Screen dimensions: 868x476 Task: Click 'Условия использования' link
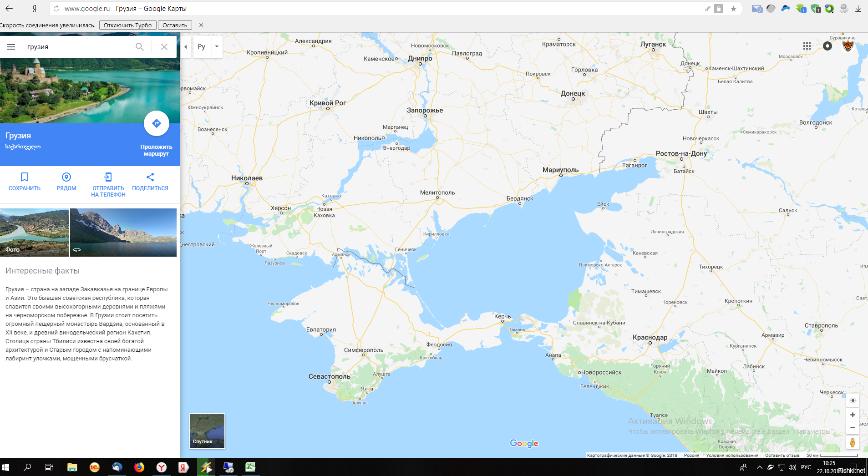point(732,455)
